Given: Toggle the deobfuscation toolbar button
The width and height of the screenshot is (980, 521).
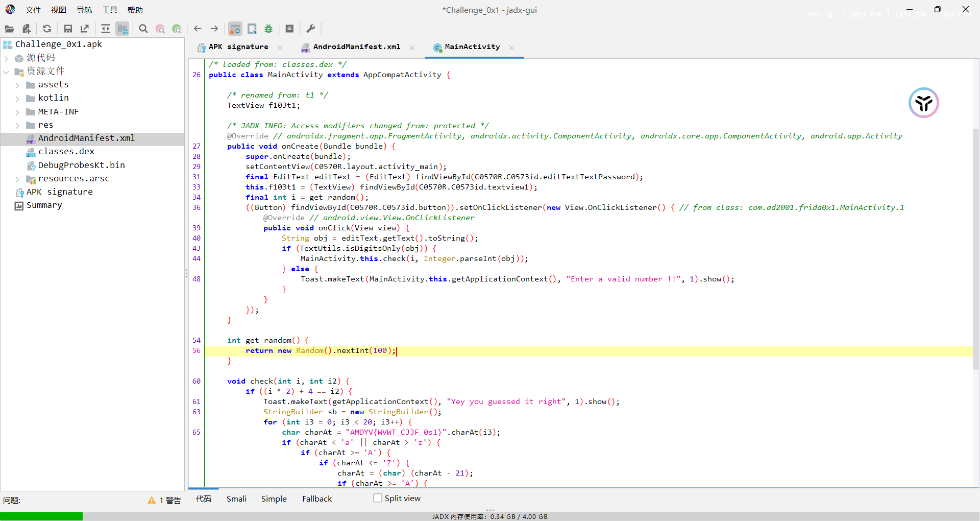Looking at the screenshot, I should click(235, 29).
